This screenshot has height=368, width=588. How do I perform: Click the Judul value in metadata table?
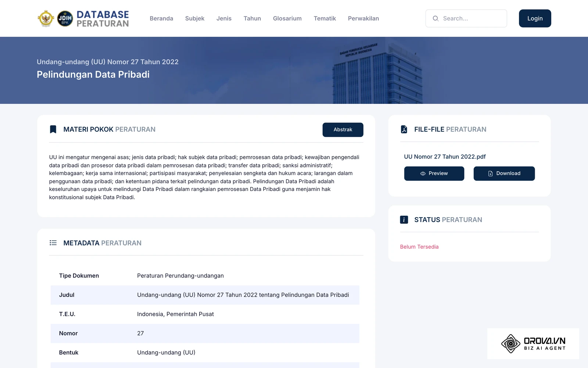point(243,295)
